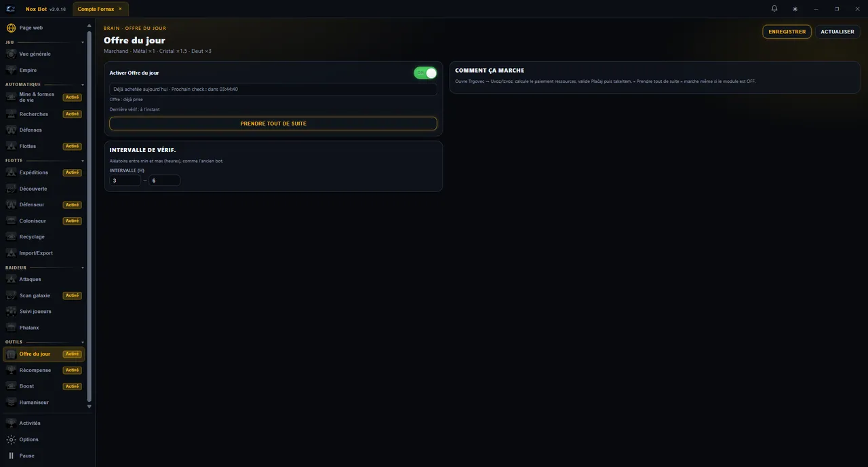
Task: Click the Flottes sidebar icon
Action: (x=11, y=146)
